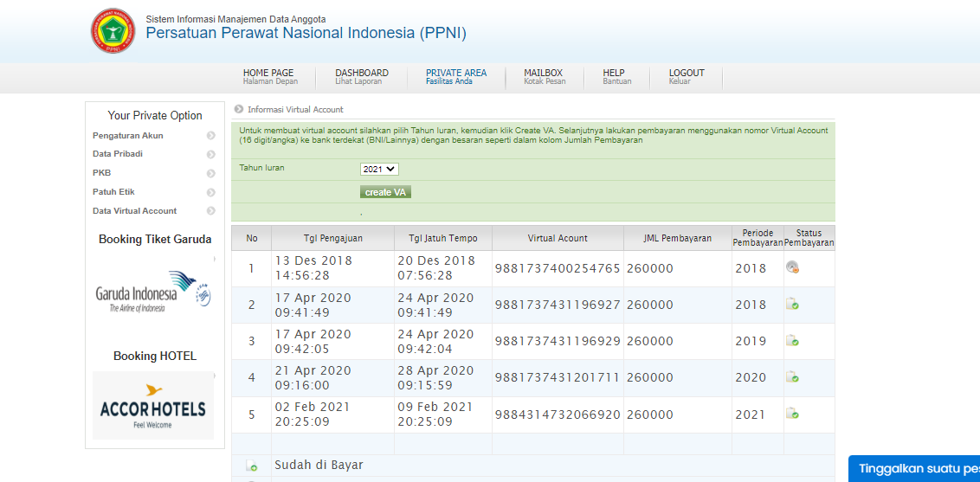This screenshot has width=980, height=482.
Task: Click the Virtual Acount column header
Action: (x=558, y=238)
